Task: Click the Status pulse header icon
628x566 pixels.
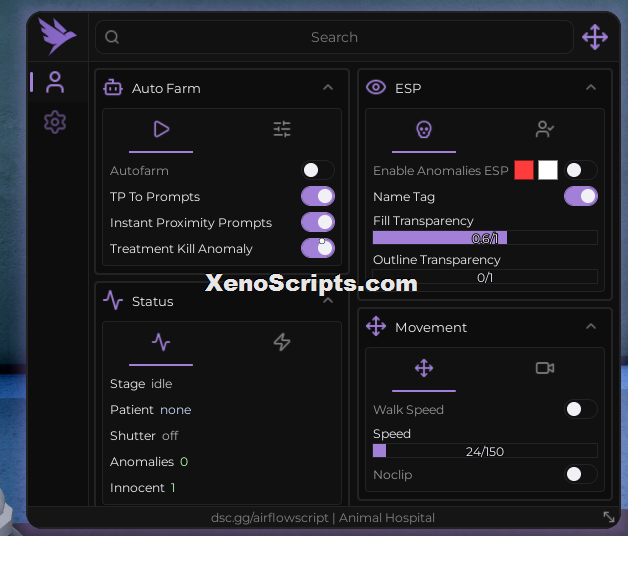Action: (x=113, y=300)
